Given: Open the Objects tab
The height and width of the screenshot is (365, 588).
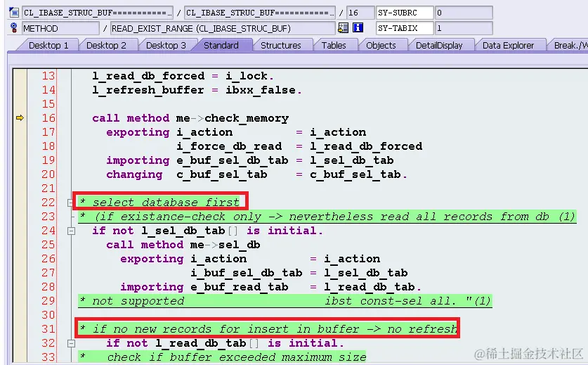Looking at the screenshot, I should pyautogui.click(x=381, y=46).
